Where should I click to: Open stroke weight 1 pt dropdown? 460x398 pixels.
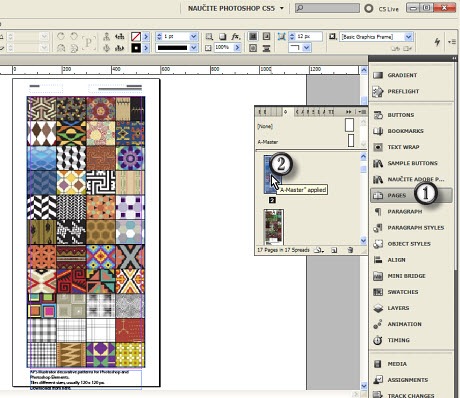coord(193,36)
